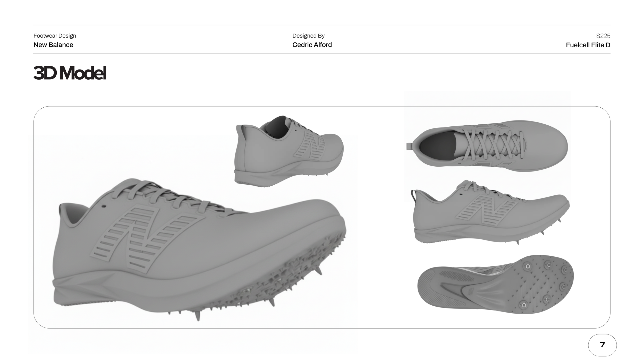Click the bottom-left spike pin on outsole
Viewport: 644px width, 362px height.
coord(524,306)
